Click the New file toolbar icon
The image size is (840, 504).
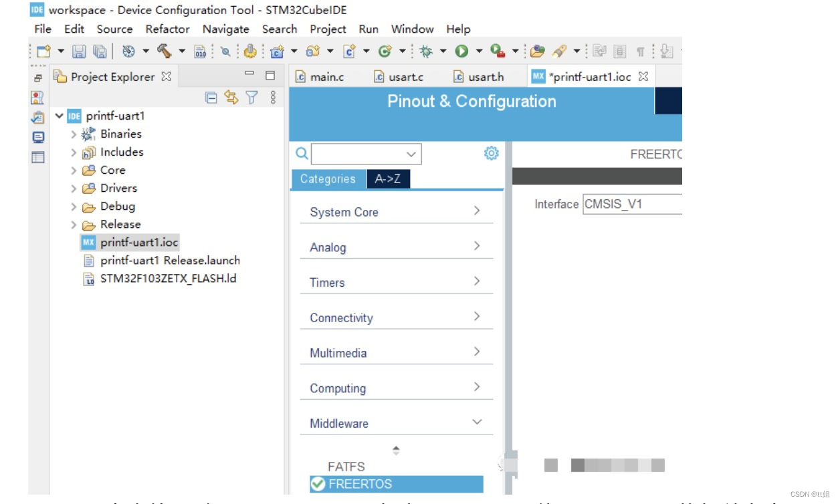(43, 51)
